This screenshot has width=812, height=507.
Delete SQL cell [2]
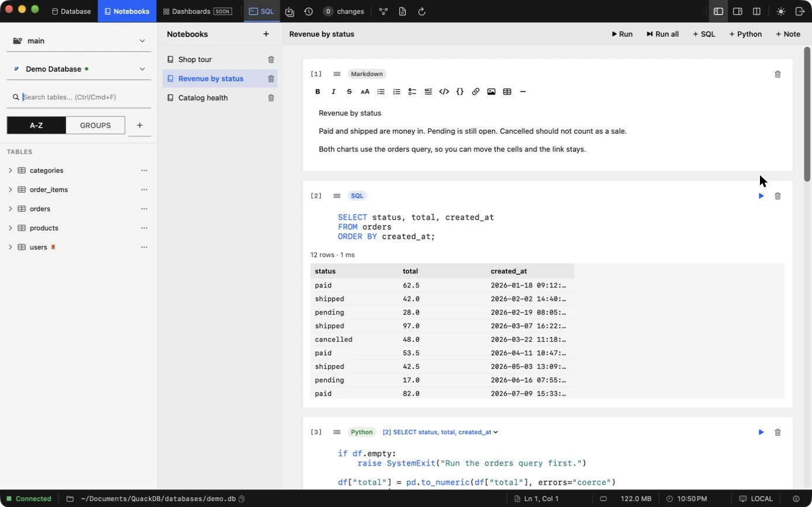click(x=778, y=196)
